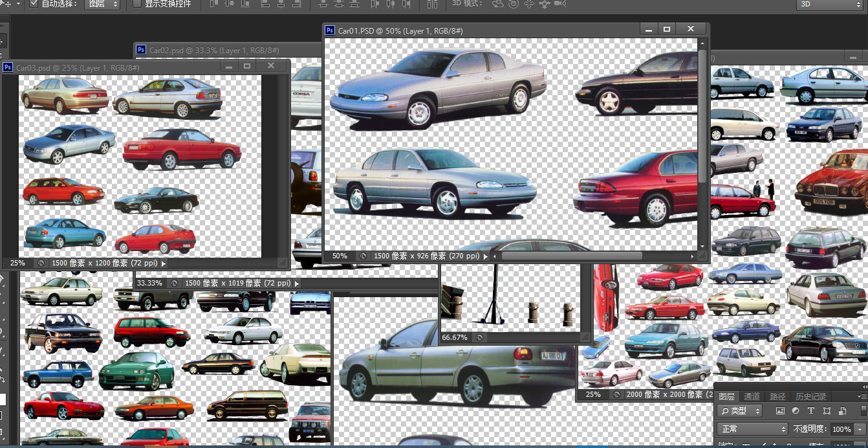Viewport: 868px width, 448px height.
Task: Click the 不透明度 100% value field
Action: click(841, 429)
